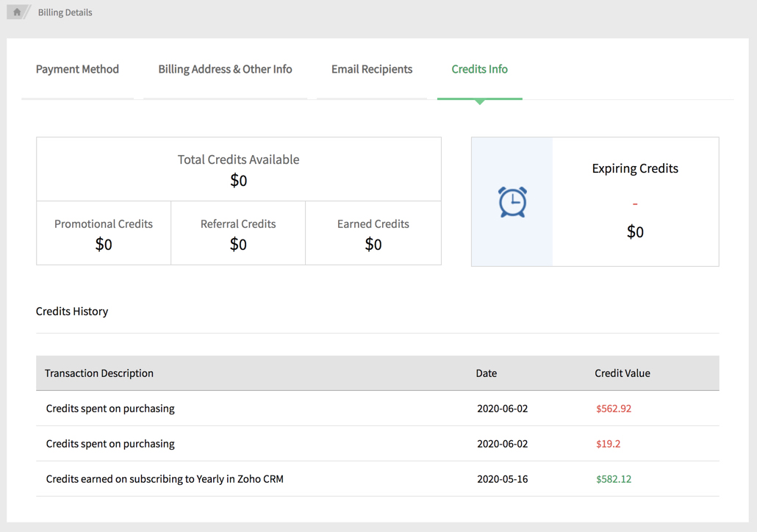Click the Total Credits Available amount
The image size is (757, 532).
[238, 180]
